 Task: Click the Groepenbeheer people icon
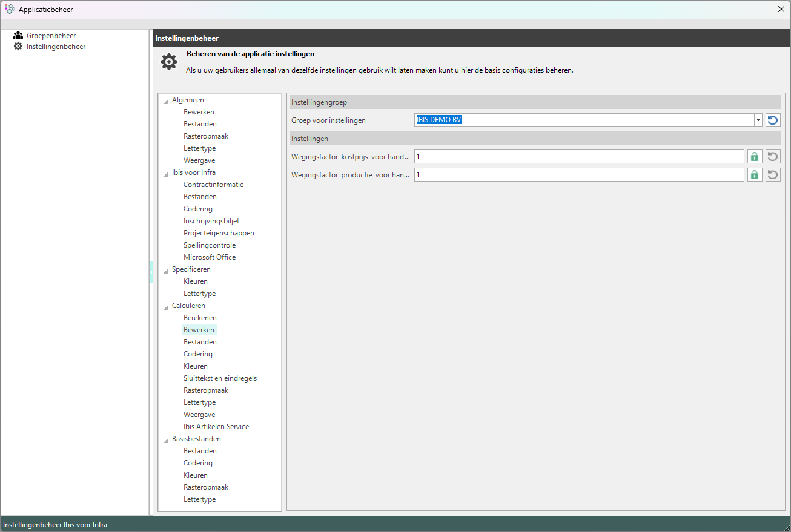pos(18,36)
